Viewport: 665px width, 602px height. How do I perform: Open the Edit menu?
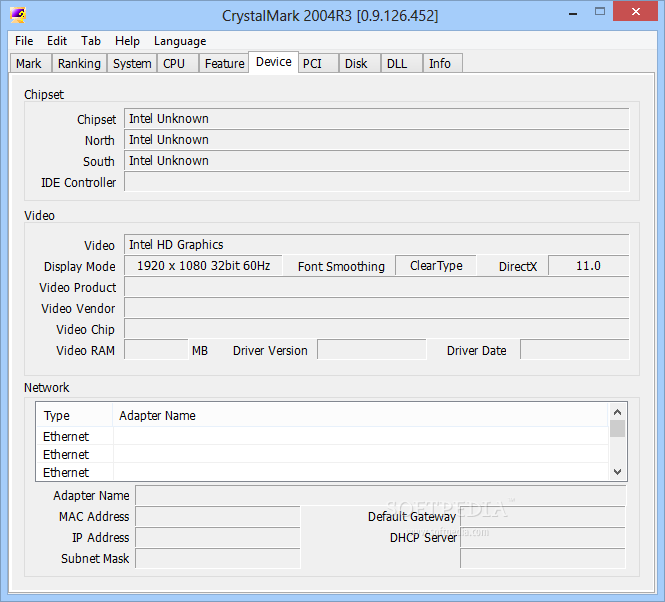57,41
